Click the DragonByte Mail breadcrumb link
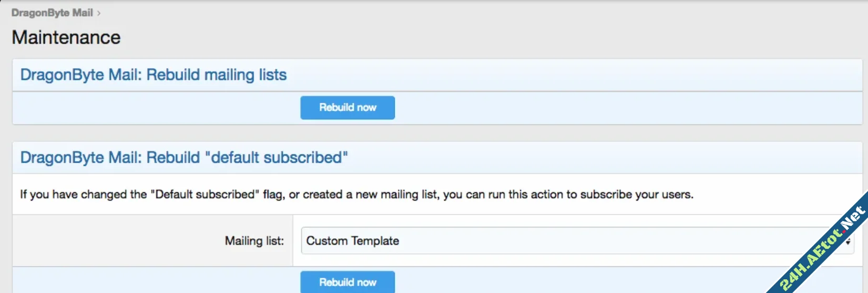This screenshot has width=868, height=293. point(52,13)
